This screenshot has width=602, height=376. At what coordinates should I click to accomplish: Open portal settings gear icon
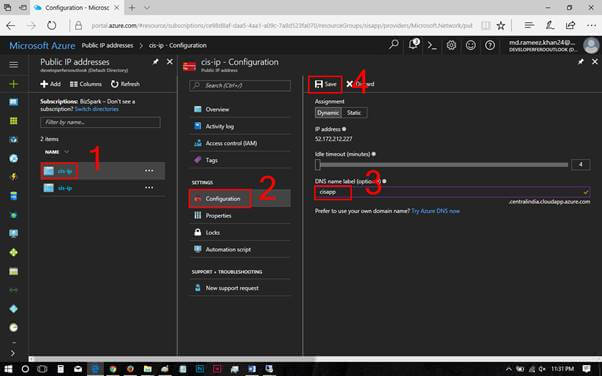point(452,45)
